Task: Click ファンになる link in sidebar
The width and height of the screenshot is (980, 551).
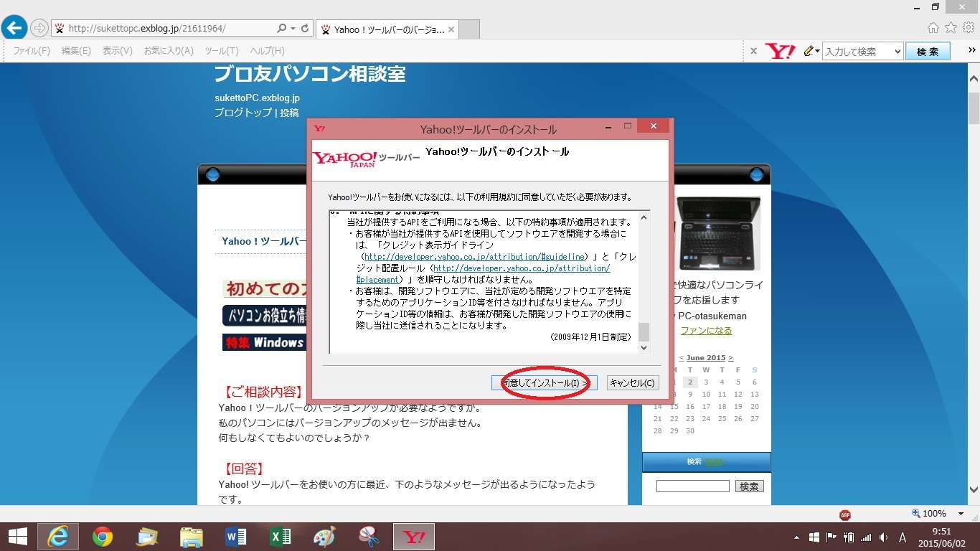Action: 706,331
